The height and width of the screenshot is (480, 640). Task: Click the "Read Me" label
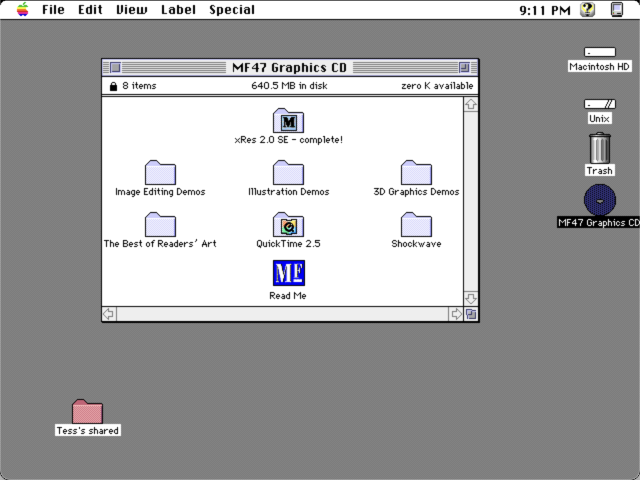[x=288, y=296]
